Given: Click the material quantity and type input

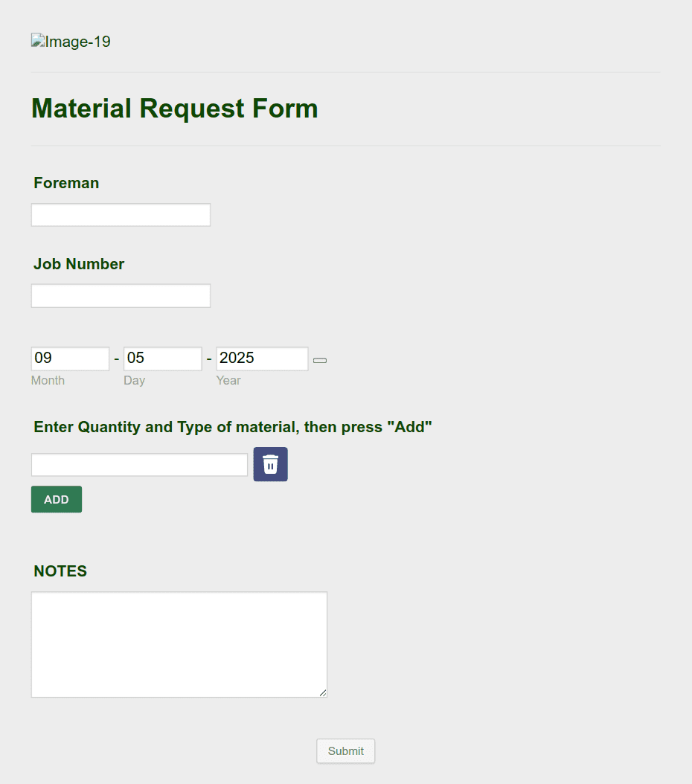Looking at the screenshot, I should click(139, 463).
